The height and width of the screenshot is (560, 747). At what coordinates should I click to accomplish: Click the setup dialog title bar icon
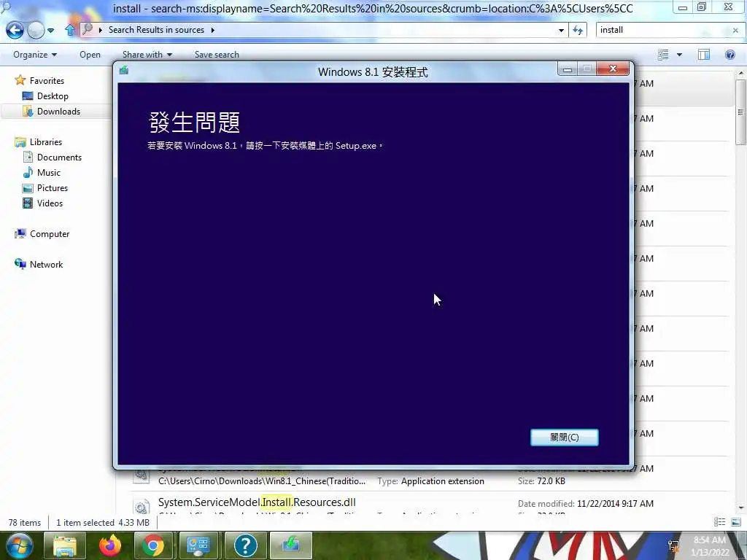click(124, 71)
